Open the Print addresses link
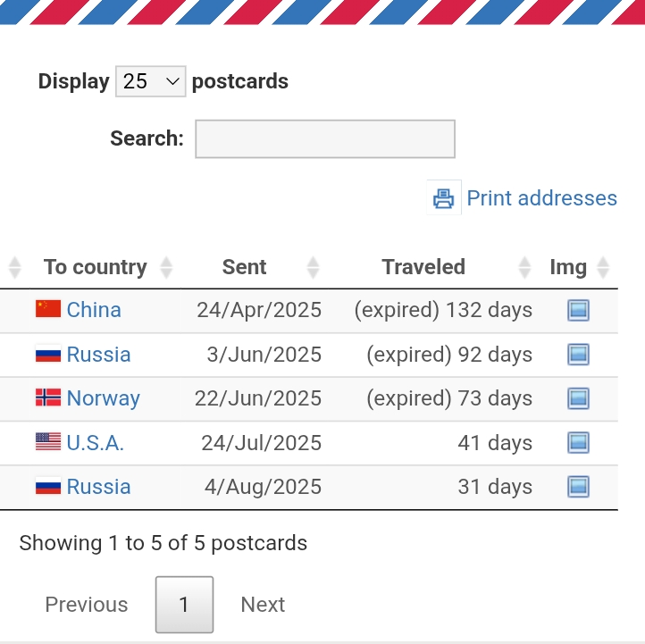The width and height of the screenshot is (645, 644). click(541, 198)
